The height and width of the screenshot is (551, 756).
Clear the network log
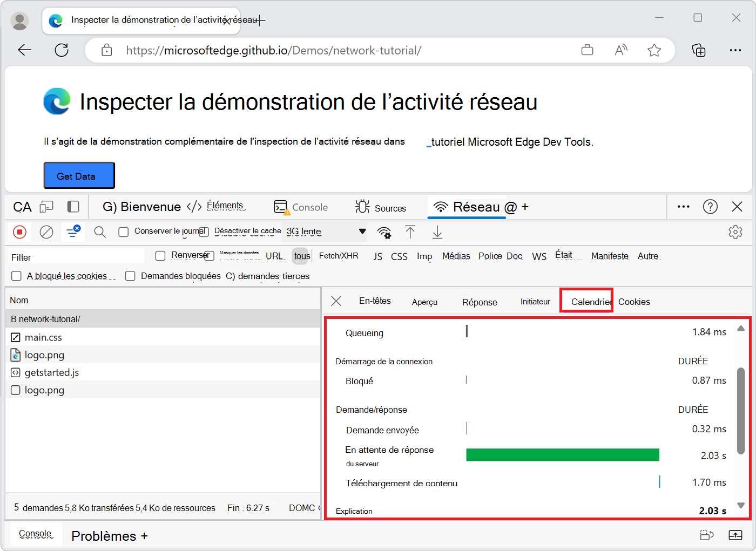47,232
